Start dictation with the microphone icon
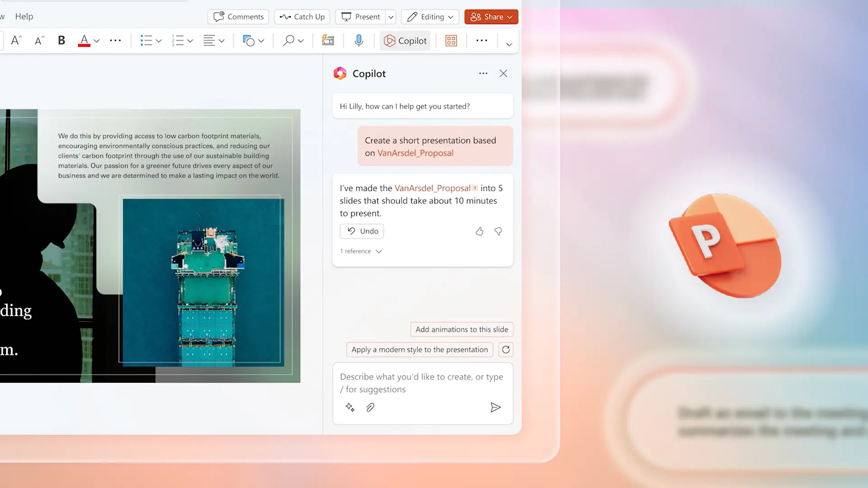The height and width of the screenshot is (488, 868). (x=359, y=41)
